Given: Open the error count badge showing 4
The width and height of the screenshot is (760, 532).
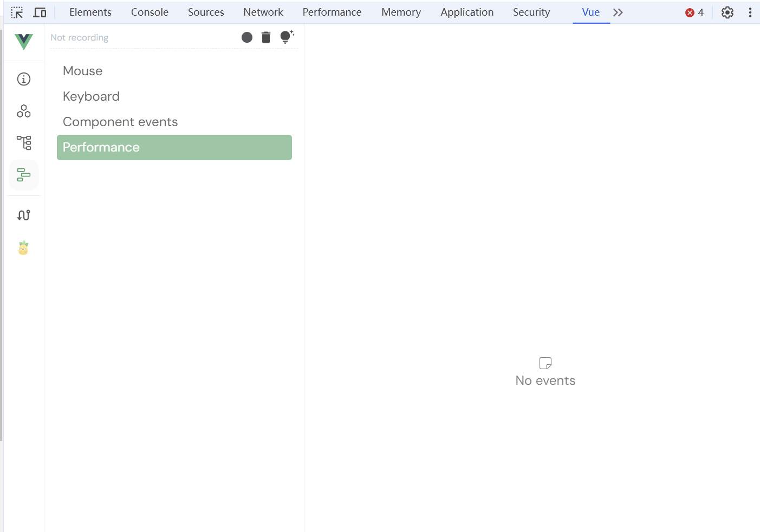Looking at the screenshot, I should pos(694,12).
